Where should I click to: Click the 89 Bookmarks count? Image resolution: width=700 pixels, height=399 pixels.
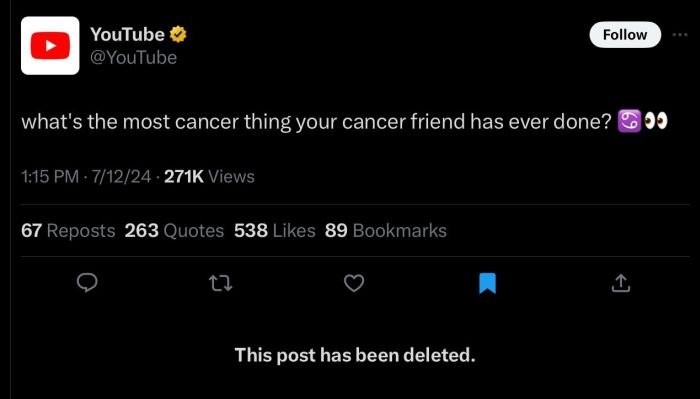[x=386, y=231]
